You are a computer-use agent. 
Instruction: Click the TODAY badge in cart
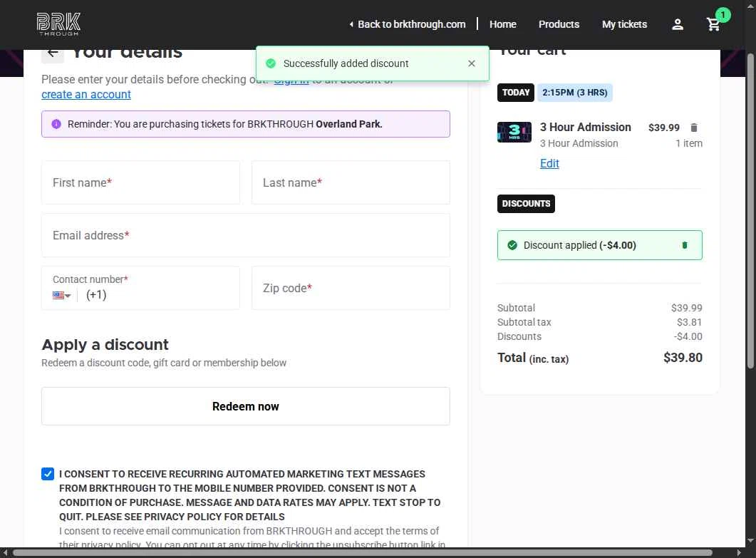point(515,92)
